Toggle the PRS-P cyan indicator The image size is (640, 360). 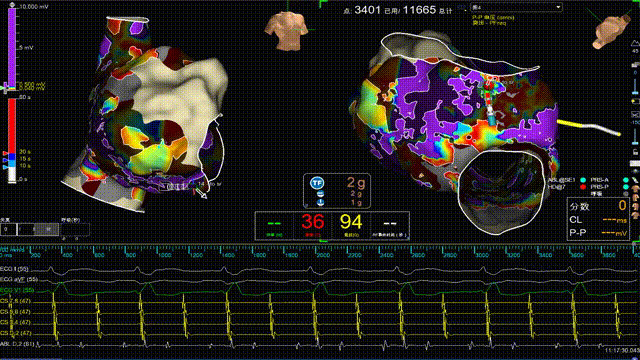point(626,187)
